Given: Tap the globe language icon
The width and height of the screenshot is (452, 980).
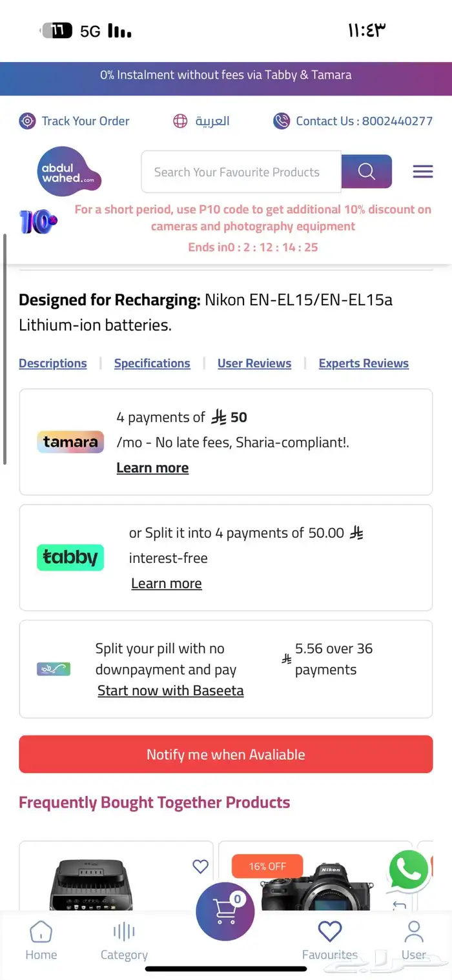Looking at the screenshot, I should [180, 121].
